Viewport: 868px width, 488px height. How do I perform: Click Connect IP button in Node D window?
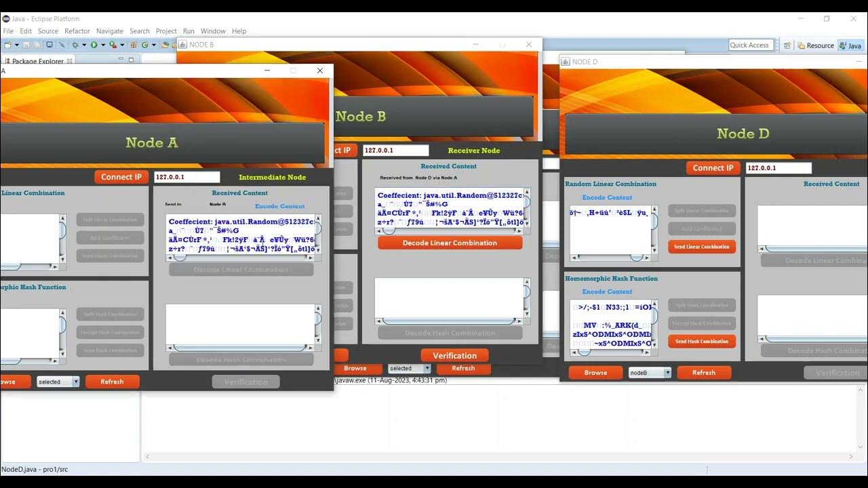pyautogui.click(x=713, y=168)
